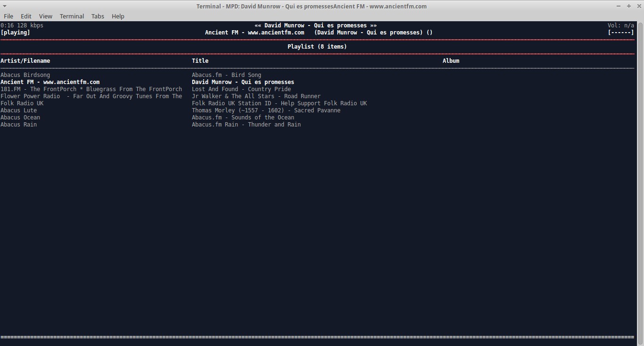Click title 'David Munrow - Qui es promesses' in list

pos(243,82)
